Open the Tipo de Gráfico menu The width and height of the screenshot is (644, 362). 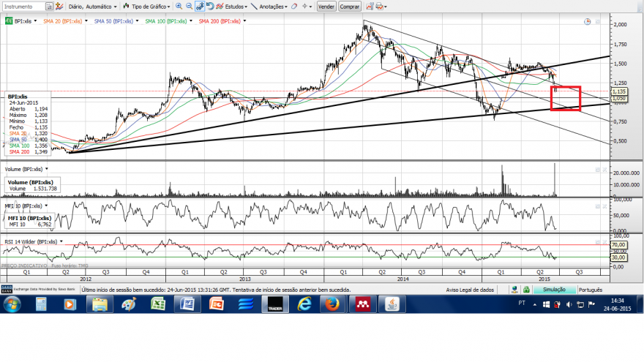pyautogui.click(x=146, y=7)
